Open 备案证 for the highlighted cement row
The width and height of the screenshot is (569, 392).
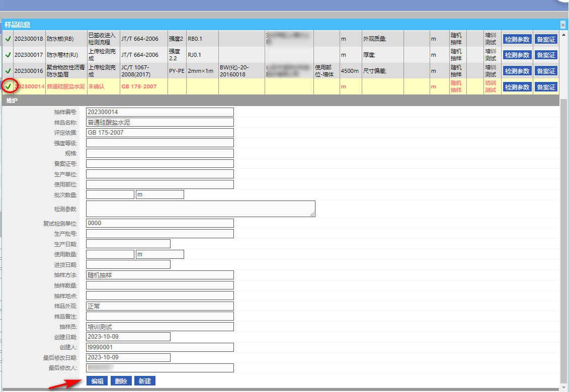pos(546,87)
